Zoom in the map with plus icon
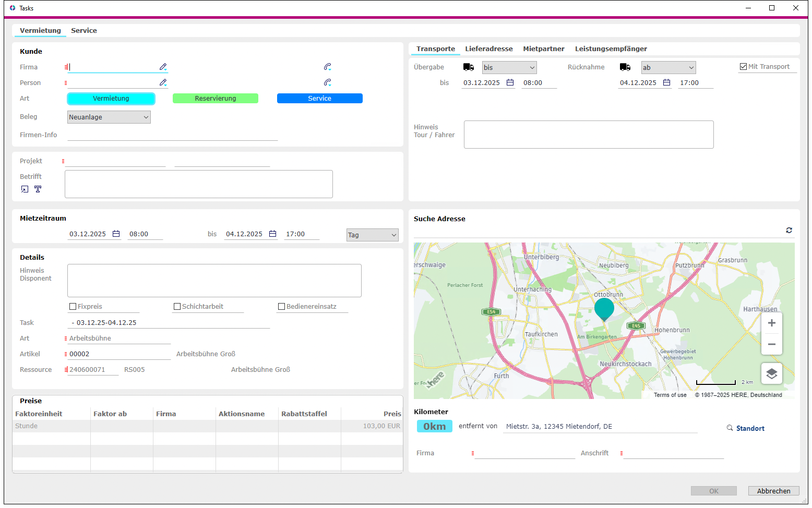 (772, 323)
